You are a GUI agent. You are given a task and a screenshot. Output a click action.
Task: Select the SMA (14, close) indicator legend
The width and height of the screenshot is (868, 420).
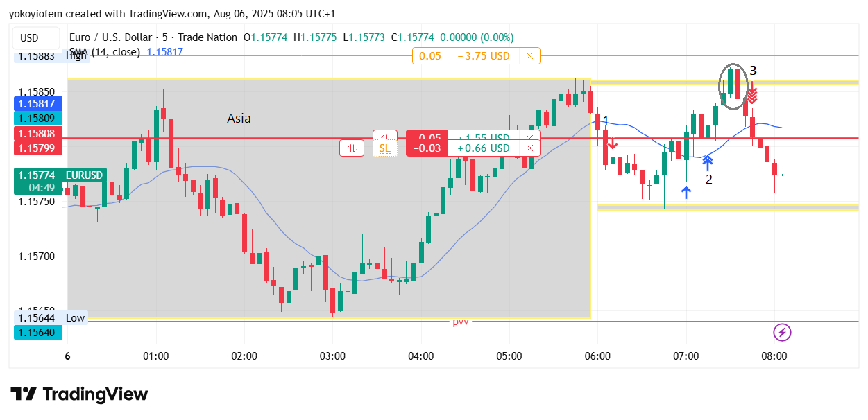click(x=105, y=52)
